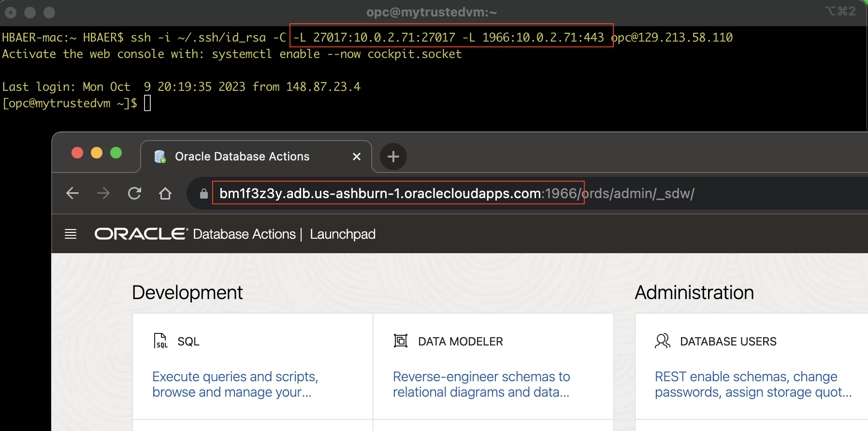Click the Oracle logo
The height and width of the screenshot is (431, 868).
pos(141,234)
